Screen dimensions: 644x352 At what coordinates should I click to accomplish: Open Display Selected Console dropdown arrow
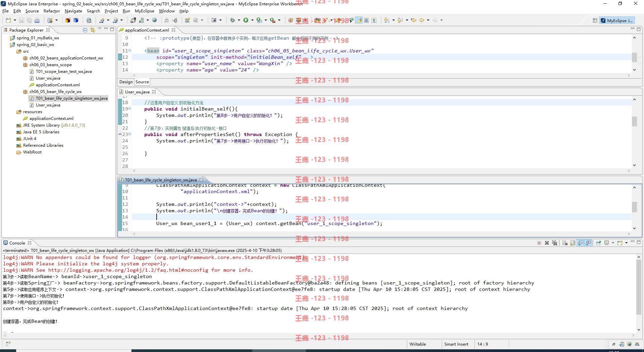click(613, 243)
